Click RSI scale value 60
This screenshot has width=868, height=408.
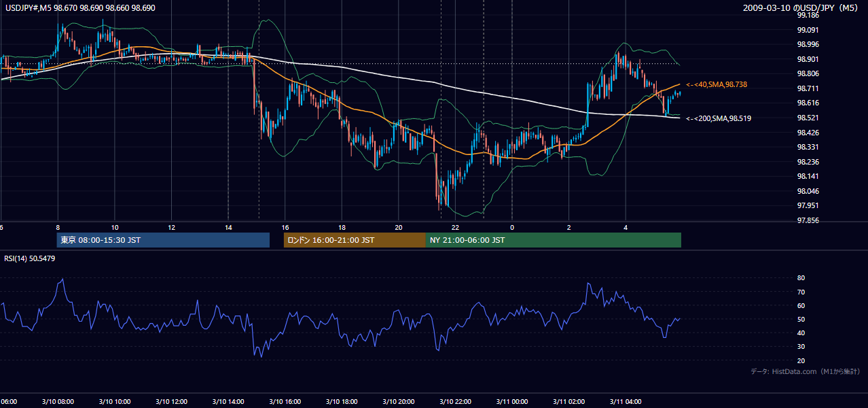[x=801, y=305]
